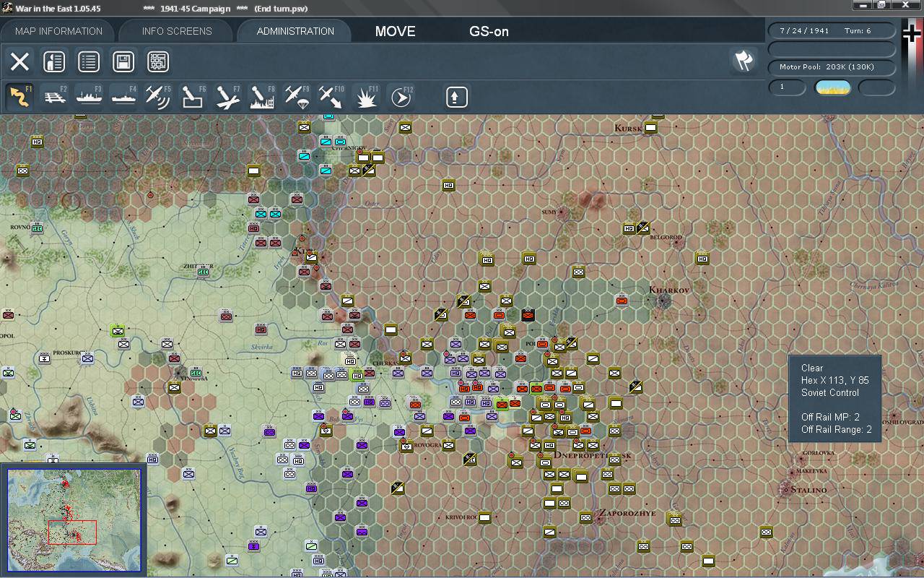924x578 pixels.
Task: Select the F7 bomb airfield icon
Action: point(227,97)
